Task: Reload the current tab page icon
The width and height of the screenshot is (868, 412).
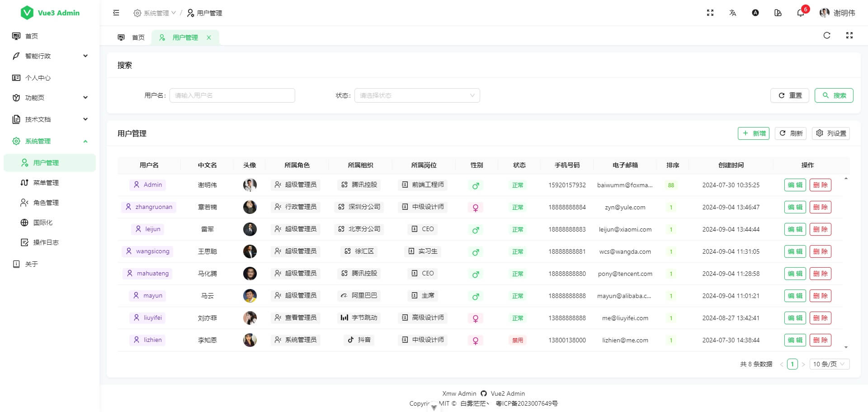Action: click(826, 35)
